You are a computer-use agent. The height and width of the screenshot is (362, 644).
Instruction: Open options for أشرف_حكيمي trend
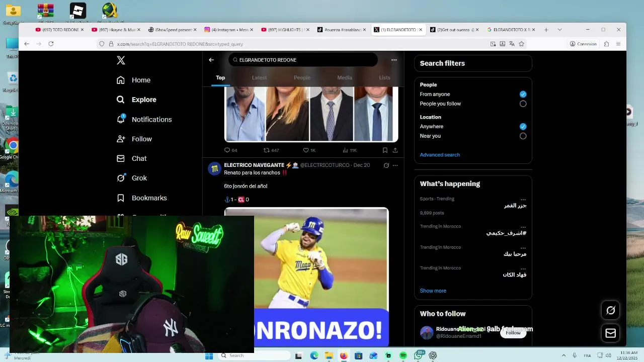[523, 227]
